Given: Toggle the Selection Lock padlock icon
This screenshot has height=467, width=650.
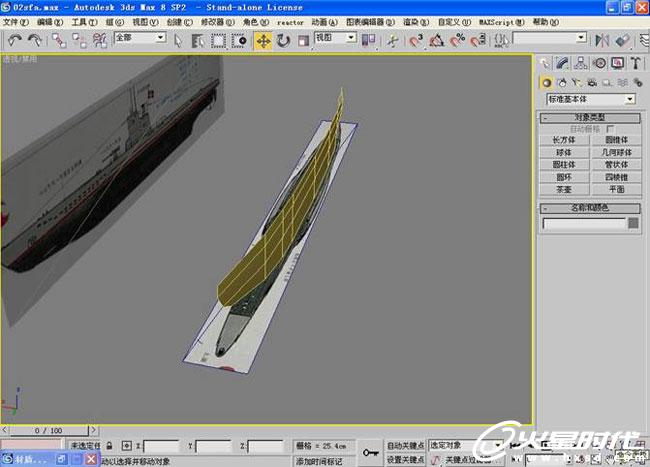Looking at the screenshot, I should [109, 446].
